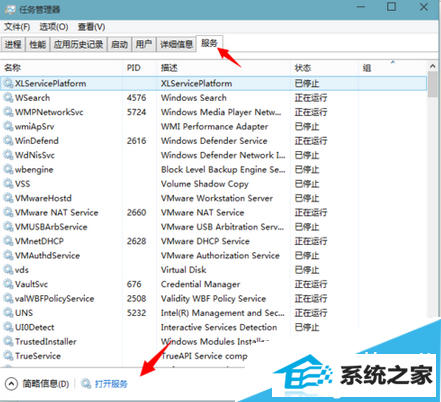
Task: Click the gear icon beside XLServicePlatform
Action: point(8,83)
